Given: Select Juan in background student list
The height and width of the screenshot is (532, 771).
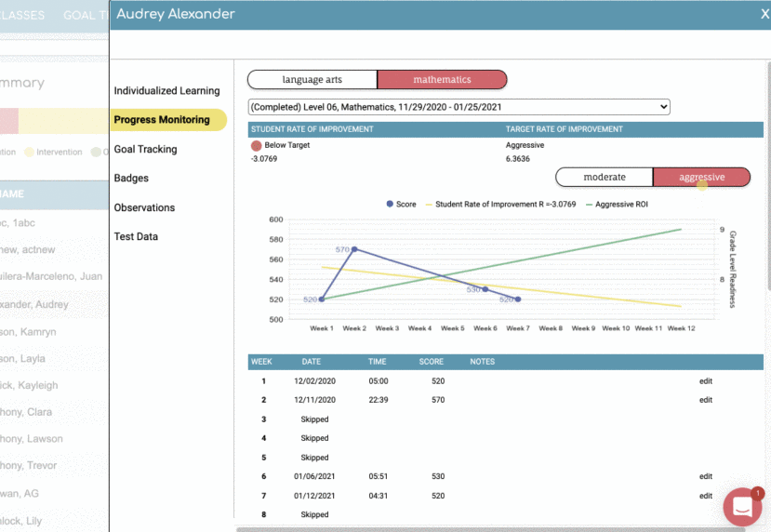Looking at the screenshot, I should coord(51,276).
